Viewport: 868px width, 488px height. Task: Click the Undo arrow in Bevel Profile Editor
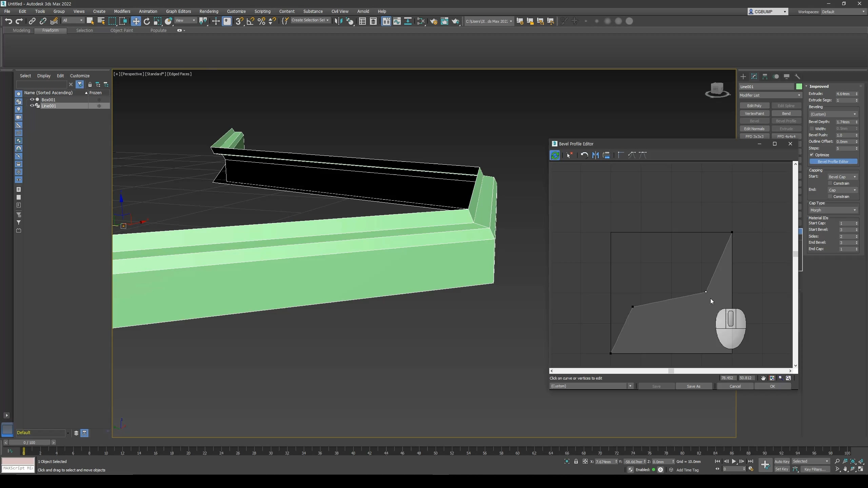pos(584,155)
